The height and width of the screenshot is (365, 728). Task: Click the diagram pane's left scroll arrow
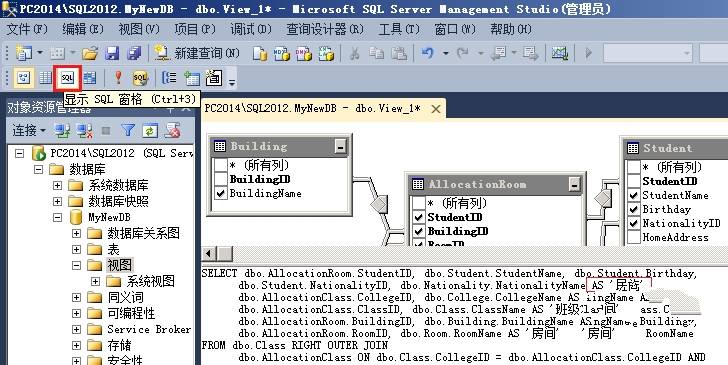click(x=208, y=254)
